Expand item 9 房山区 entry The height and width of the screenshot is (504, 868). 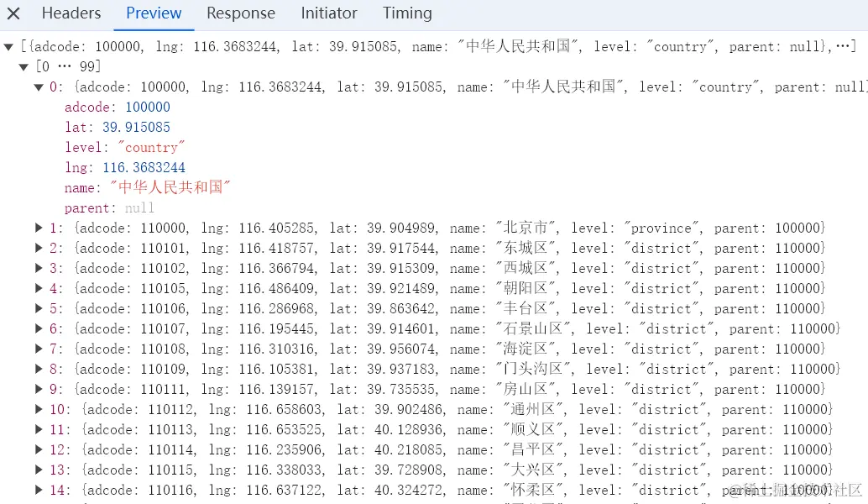point(39,389)
